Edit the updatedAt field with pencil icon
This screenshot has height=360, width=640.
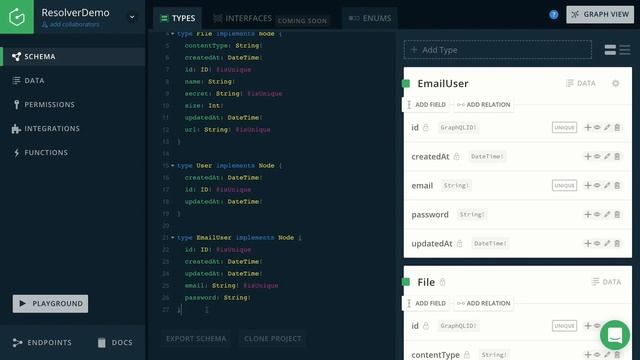(x=607, y=243)
